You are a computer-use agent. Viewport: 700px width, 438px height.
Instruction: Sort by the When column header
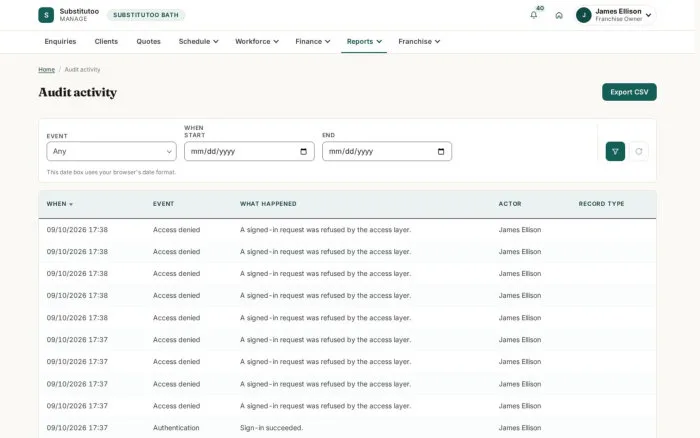[x=59, y=204]
